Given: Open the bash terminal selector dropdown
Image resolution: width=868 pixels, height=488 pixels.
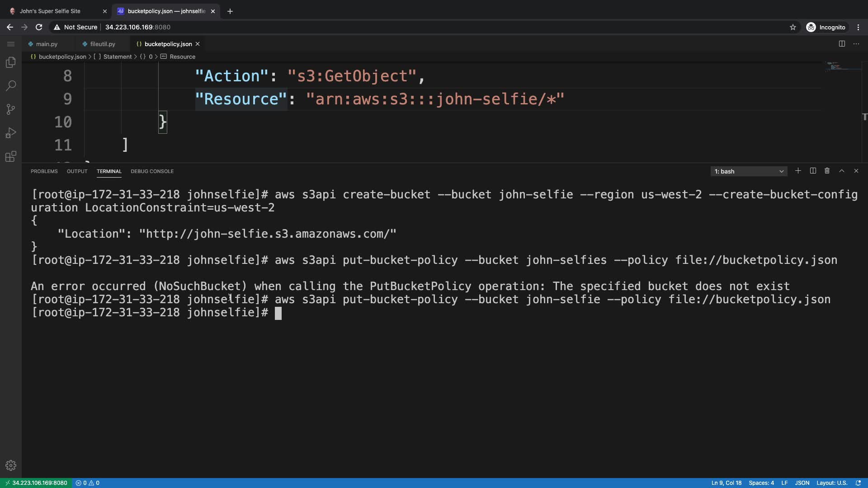Looking at the screenshot, I should pos(749,172).
